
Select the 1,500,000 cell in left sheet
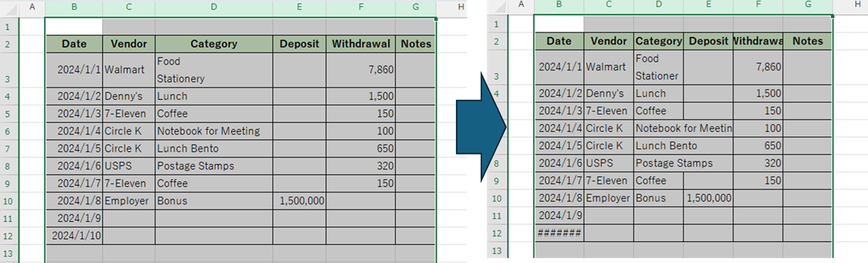[x=299, y=201]
